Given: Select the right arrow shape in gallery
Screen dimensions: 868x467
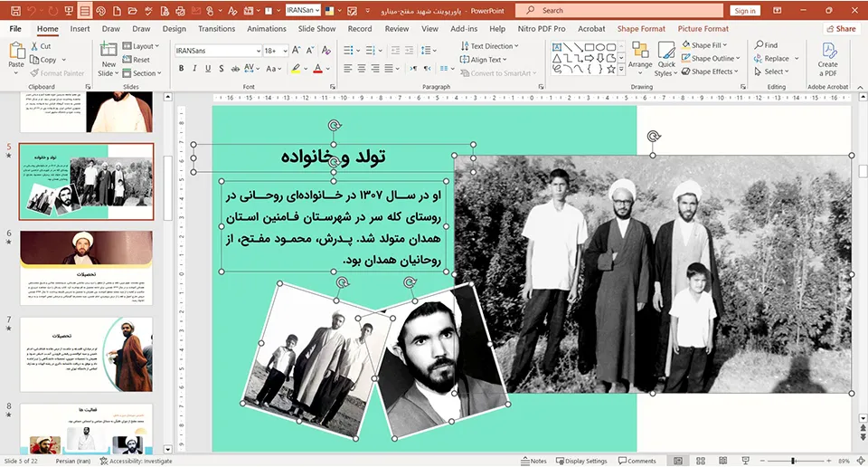Looking at the screenshot, I should pyautogui.click(x=590, y=58).
